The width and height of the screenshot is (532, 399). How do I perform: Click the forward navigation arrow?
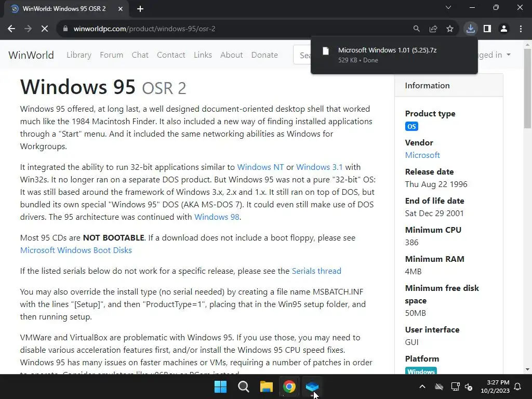[x=28, y=29]
